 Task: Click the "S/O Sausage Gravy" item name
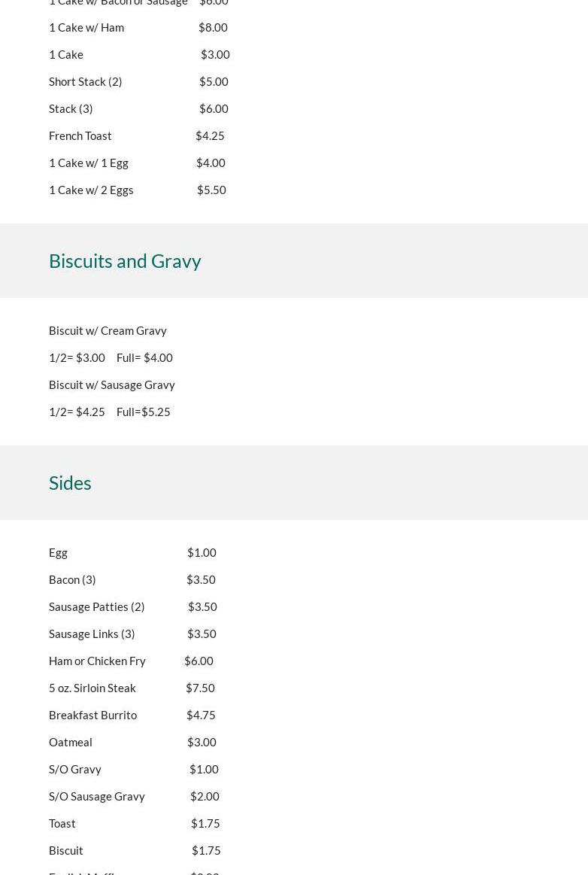pos(97,796)
